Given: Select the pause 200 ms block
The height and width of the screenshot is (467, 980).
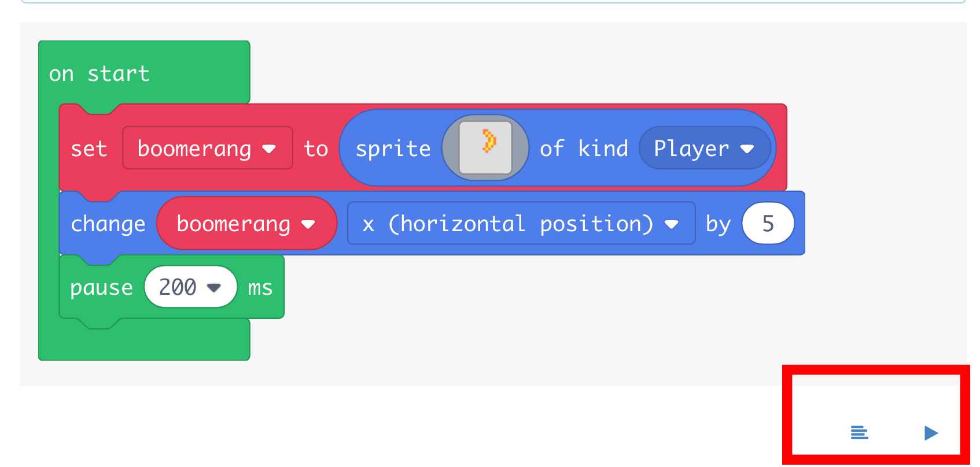Looking at the screenshot, I should coord(101,287).
